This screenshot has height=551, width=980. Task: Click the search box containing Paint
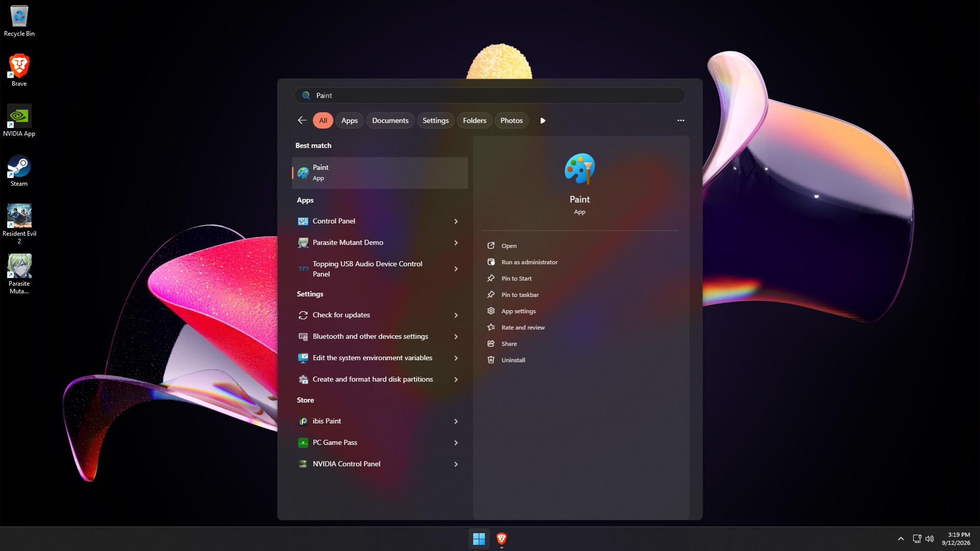click(489, 95)
